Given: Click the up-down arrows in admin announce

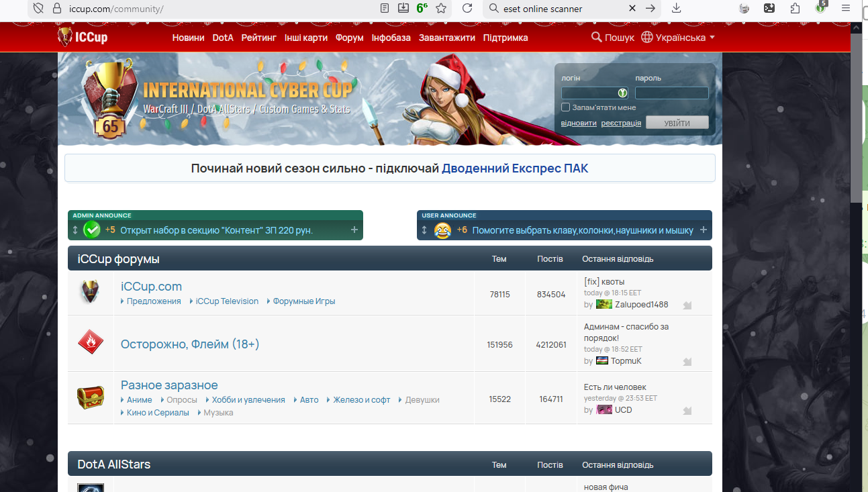Looking at the screenshot, I should coord(75,230).
